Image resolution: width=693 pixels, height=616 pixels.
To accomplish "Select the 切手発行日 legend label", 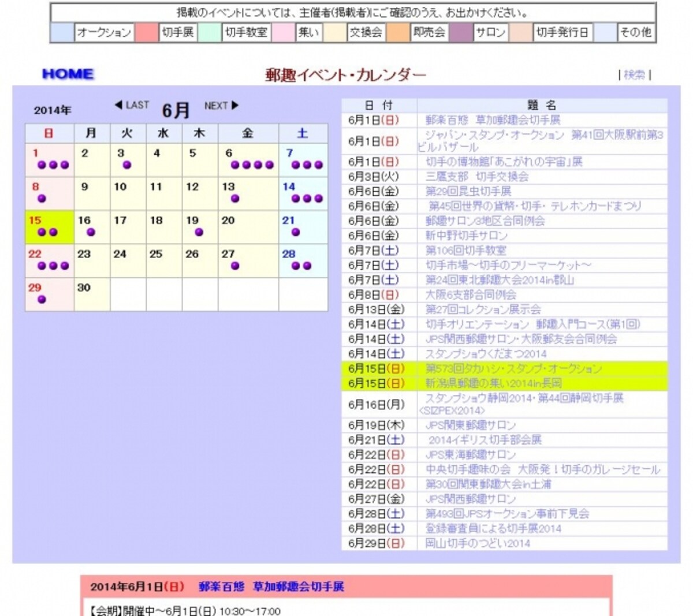I will point(562,32).
